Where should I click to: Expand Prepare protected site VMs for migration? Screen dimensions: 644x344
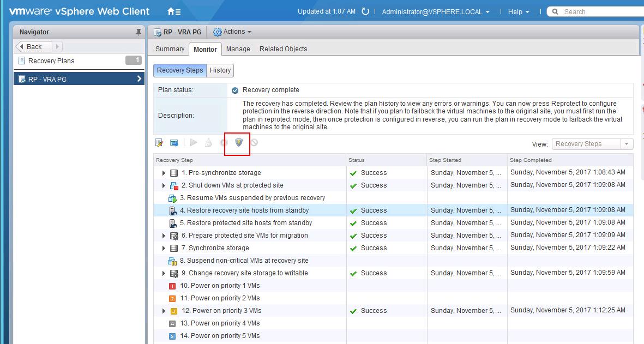point(164,236)
